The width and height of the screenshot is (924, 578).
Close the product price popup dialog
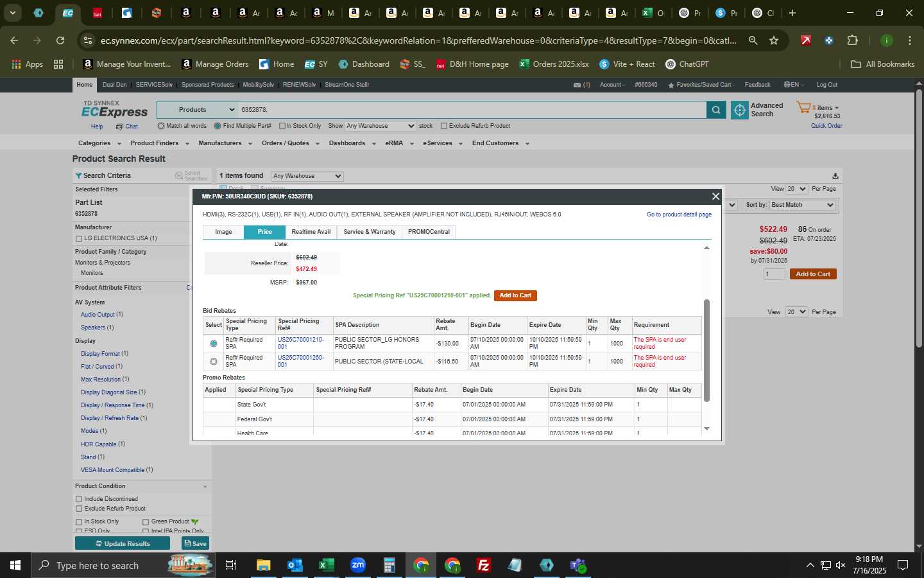[715, 197]
